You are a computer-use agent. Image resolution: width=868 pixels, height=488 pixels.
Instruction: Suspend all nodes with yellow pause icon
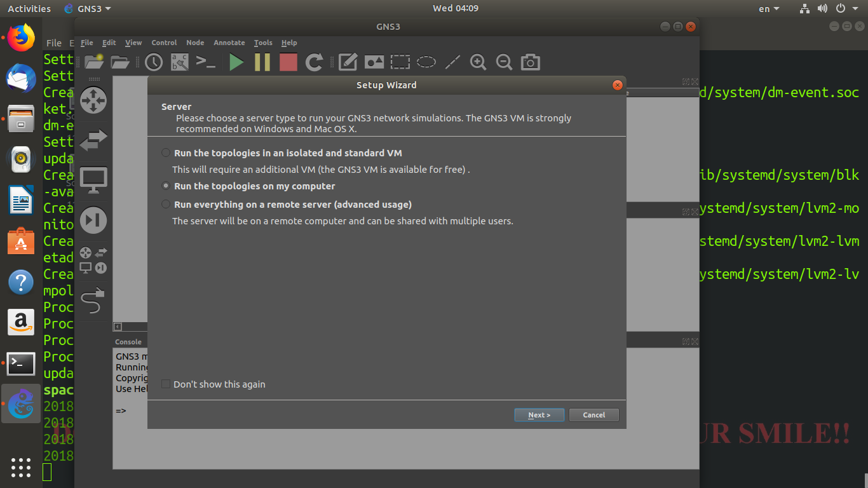262,62
